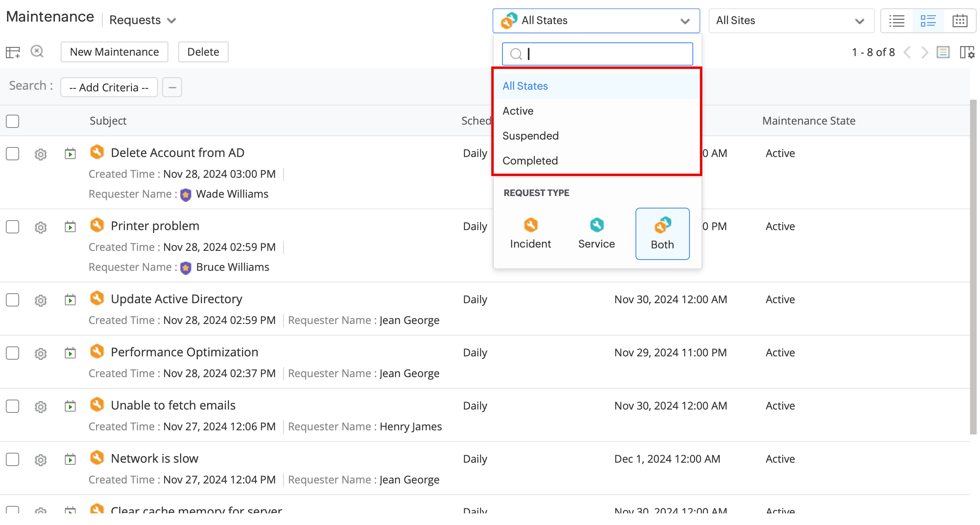Switch to plain list view icon

(x=896, y=20)
